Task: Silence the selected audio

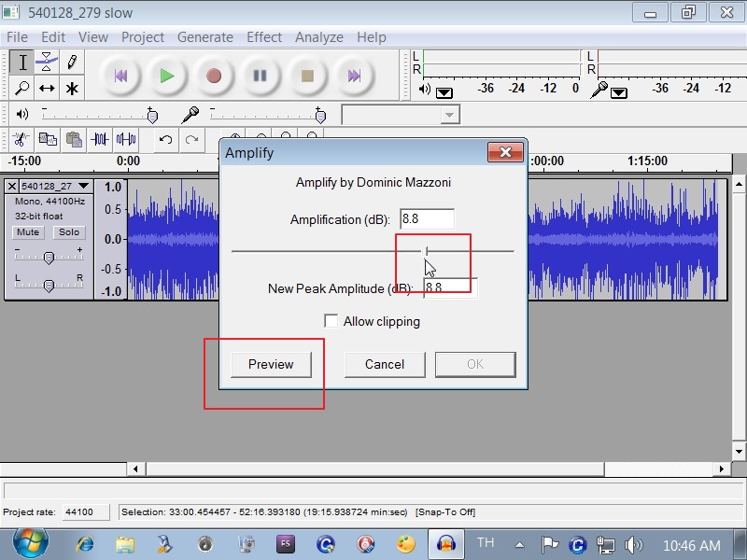Action: (x=126, y=139)
